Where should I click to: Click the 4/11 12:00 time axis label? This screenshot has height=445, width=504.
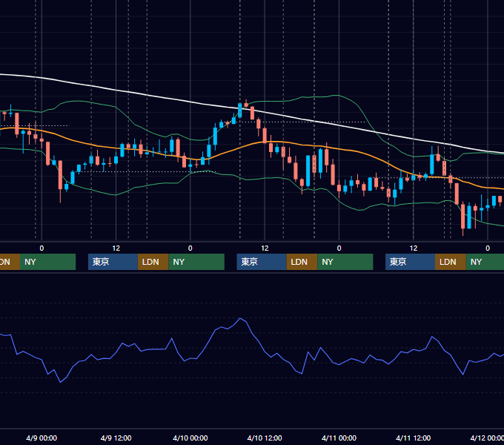click(x=414, y=438)
